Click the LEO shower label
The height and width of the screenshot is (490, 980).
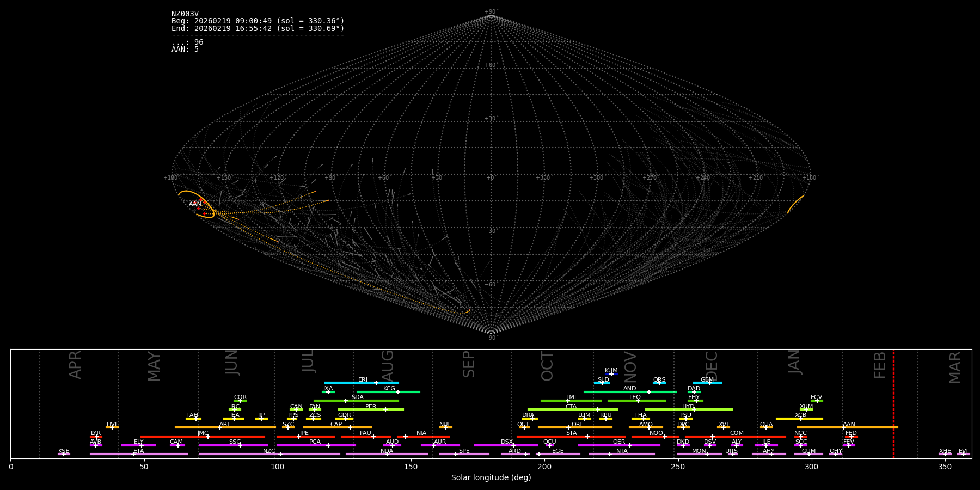635,397
